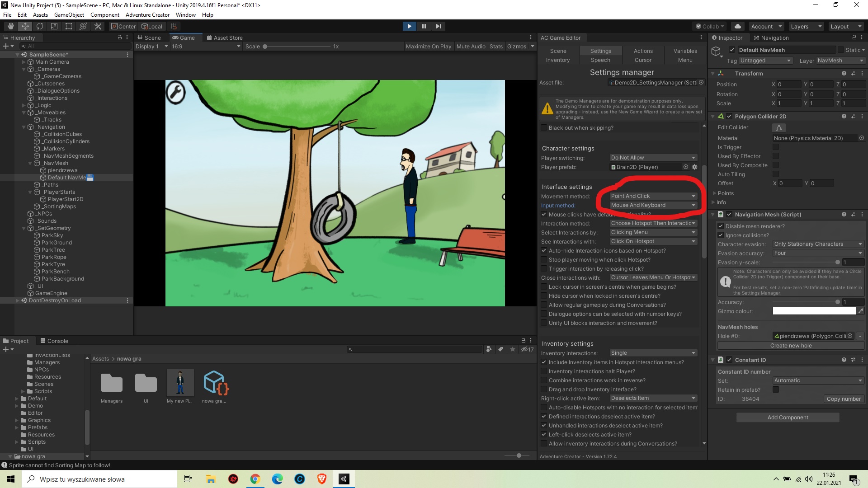Enable Stop player moving when click Hotspot
The height and width of the screenshot is (488, 868).
[544, 260]
